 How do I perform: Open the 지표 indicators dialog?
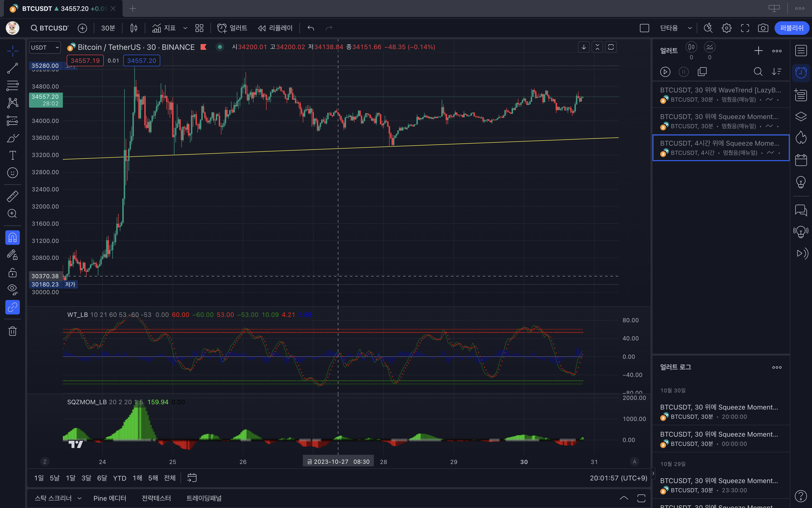pyautogui.click(x=164, y=28)
